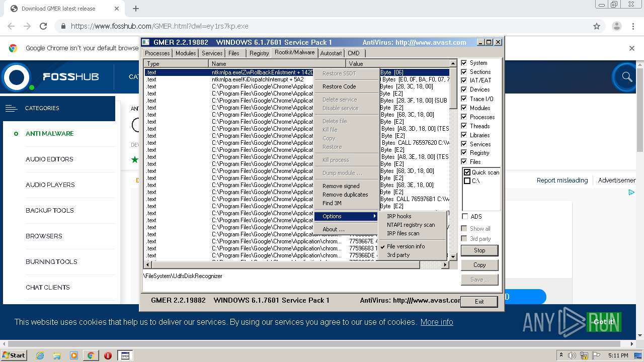The width and height of the screenshot is (644, 362).
Task: Click the media player taskbar icon
Action: coord(74,355)
